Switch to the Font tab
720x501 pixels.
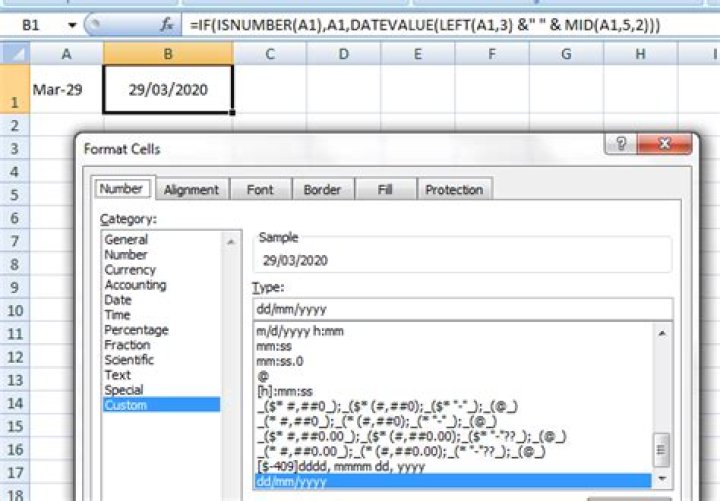point(260,190)
